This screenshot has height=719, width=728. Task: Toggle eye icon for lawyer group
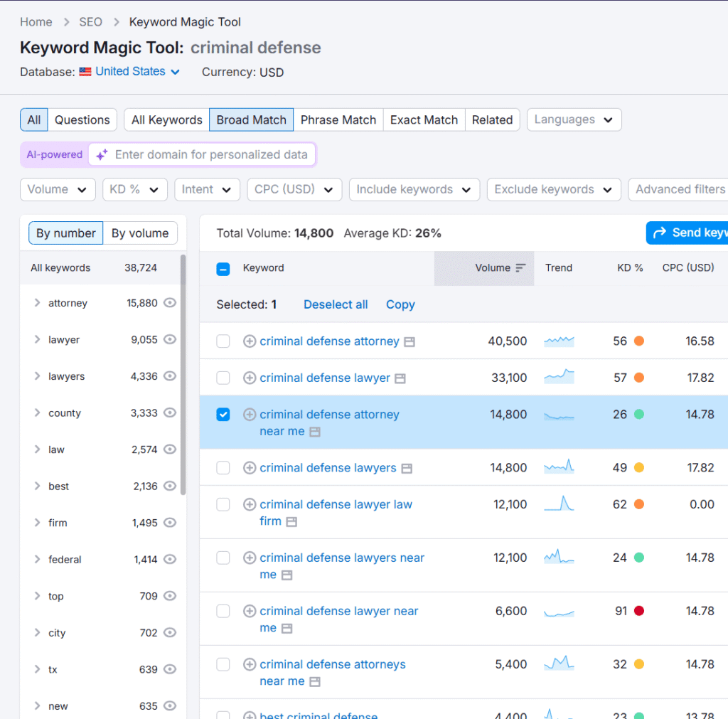point(170,339)
